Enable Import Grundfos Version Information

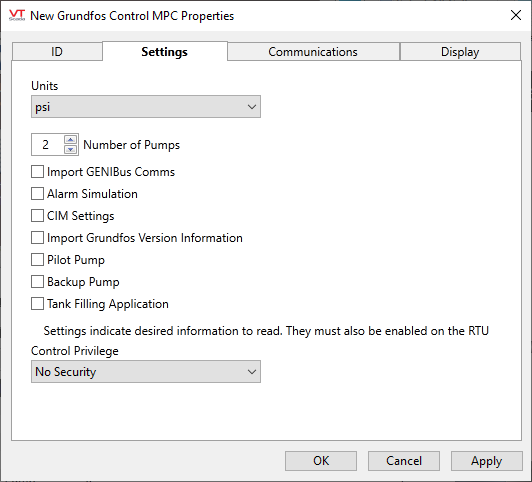[x=37, y=238]
